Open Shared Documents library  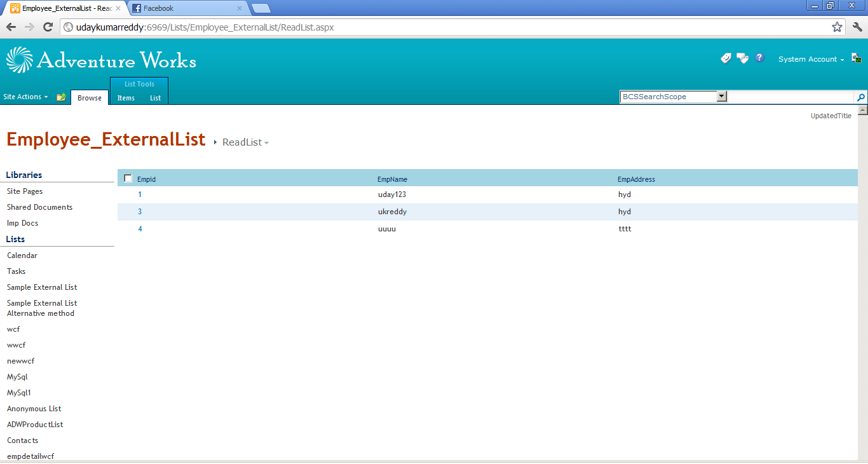click(x=39, y=207)
